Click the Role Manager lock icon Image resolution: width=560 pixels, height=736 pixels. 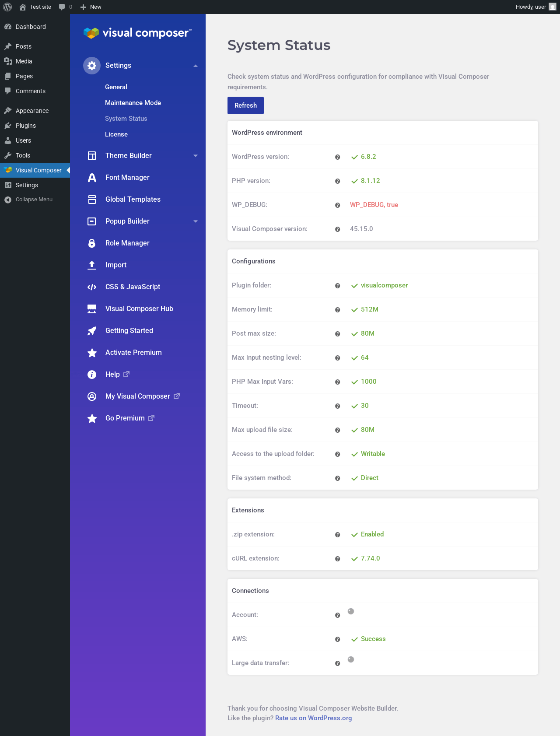pyautogui.click(x=92, y=243)
